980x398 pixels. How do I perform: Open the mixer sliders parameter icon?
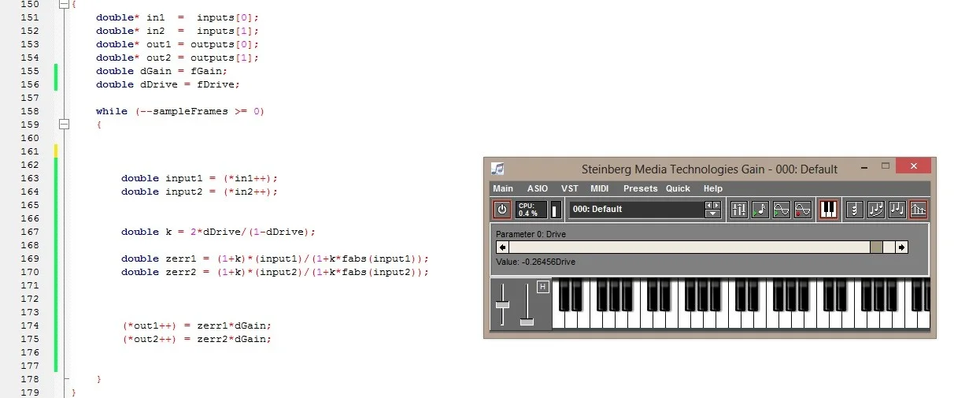739,209
